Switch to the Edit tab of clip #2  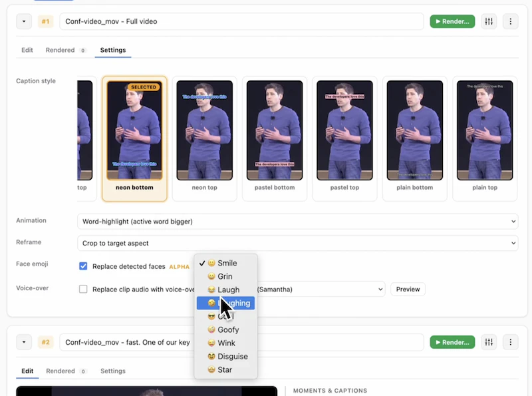(x=27, y=371)
